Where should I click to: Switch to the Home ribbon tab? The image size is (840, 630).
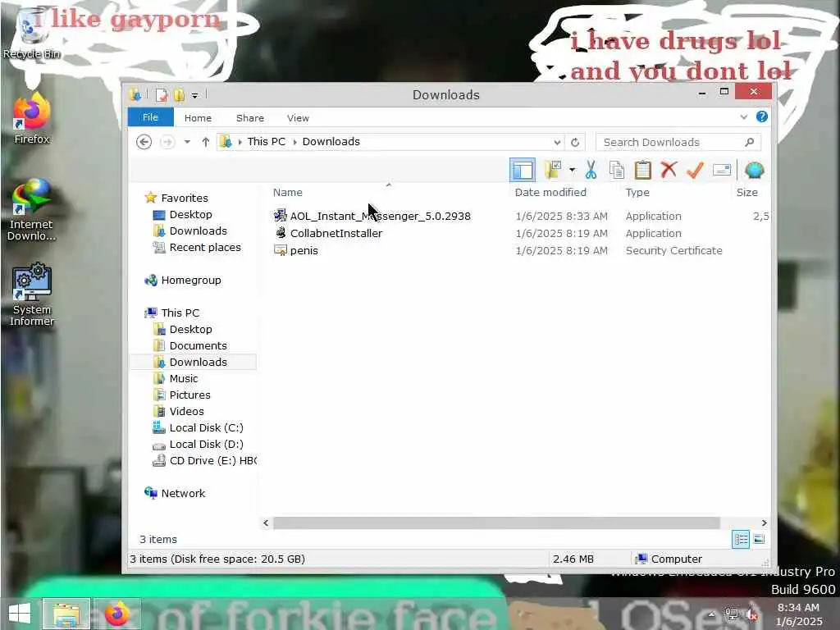pos(198,118)
